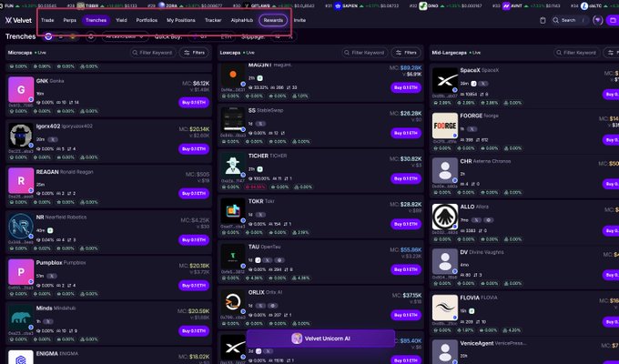Image resolution: width=619 pixels, height=364 pixels.
Task: Buy 0.1 ETH of TICHER
Action: tap(406, 178)
